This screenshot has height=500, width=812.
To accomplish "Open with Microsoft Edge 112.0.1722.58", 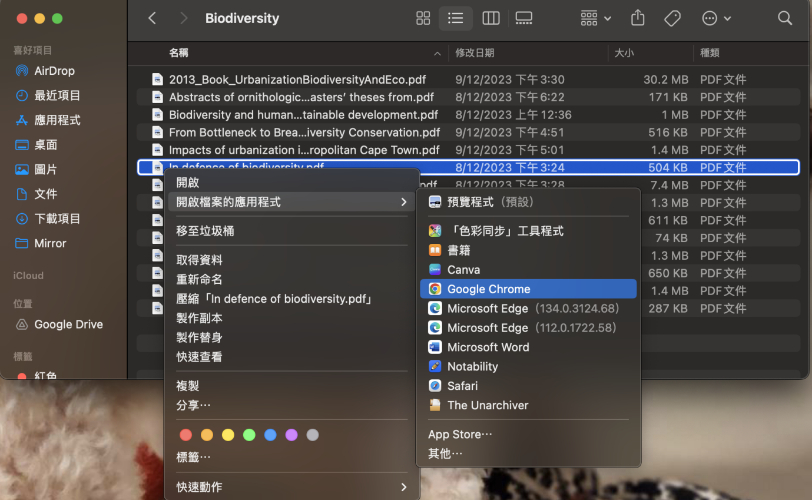I will (528, 328).
